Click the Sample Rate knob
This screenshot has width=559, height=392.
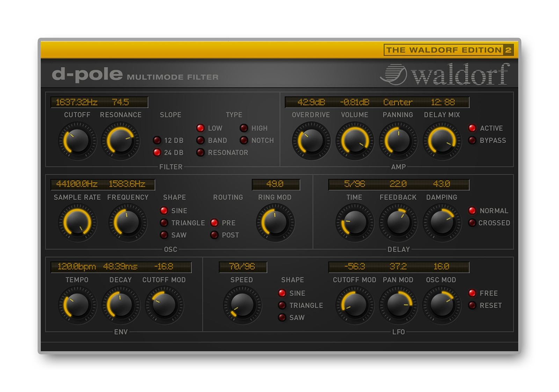[x=77, y=223]
